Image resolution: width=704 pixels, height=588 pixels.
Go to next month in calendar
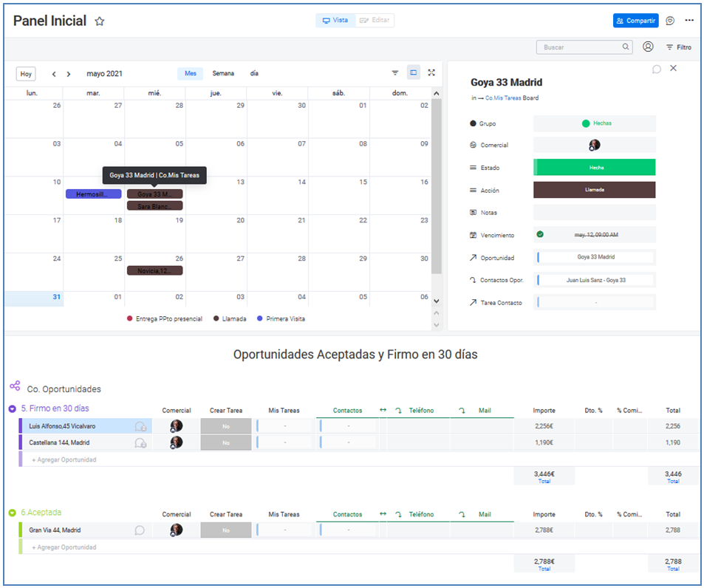click(x=69, y=74)
